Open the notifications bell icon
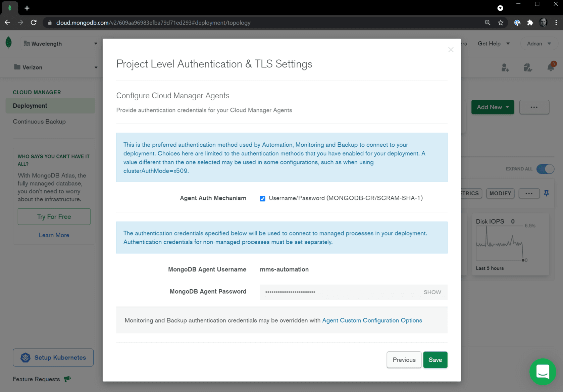 coord(550,67)
